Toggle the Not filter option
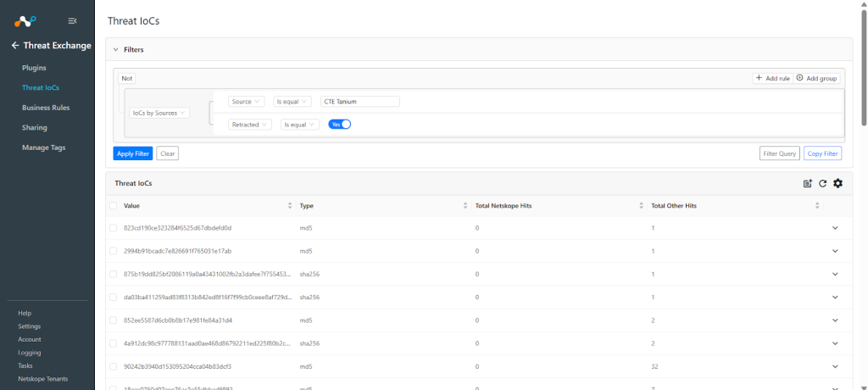The width and height of the screenshot is (868, 390). 127,79
